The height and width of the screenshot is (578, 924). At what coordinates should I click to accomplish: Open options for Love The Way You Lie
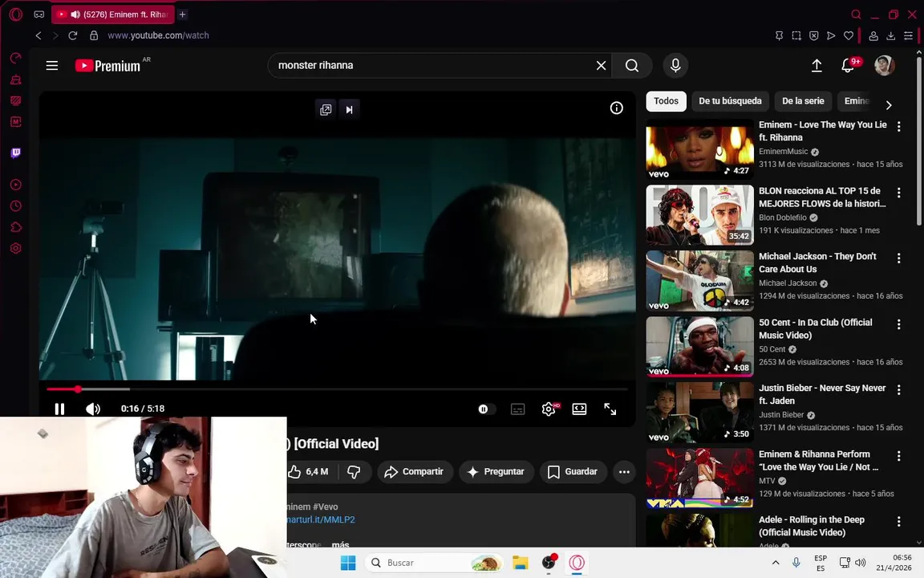click(898, 126)
